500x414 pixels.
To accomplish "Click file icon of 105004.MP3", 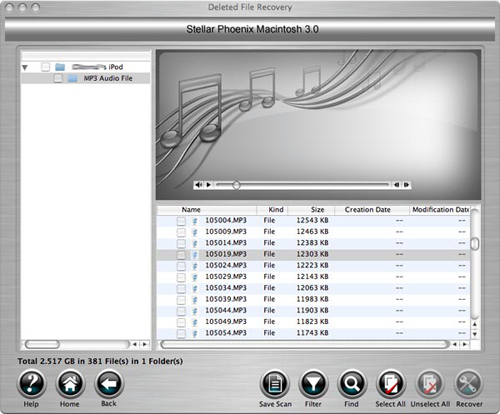I will pos(195,221).
